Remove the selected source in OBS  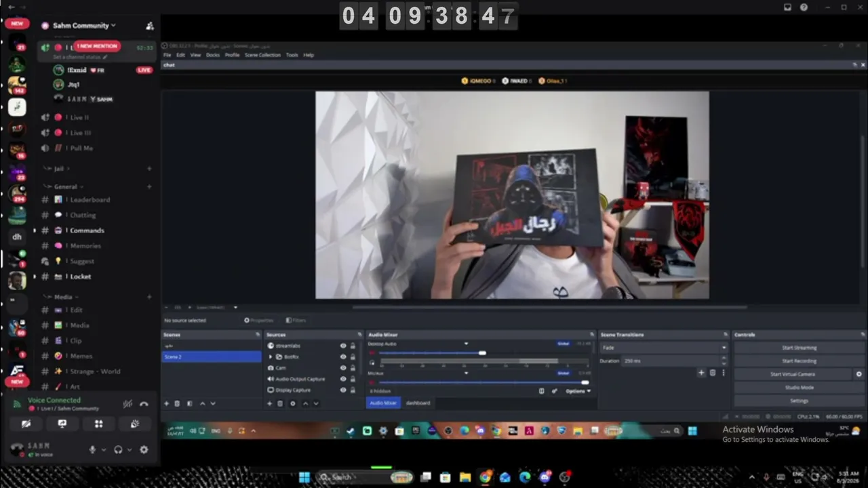pos(280,404)
